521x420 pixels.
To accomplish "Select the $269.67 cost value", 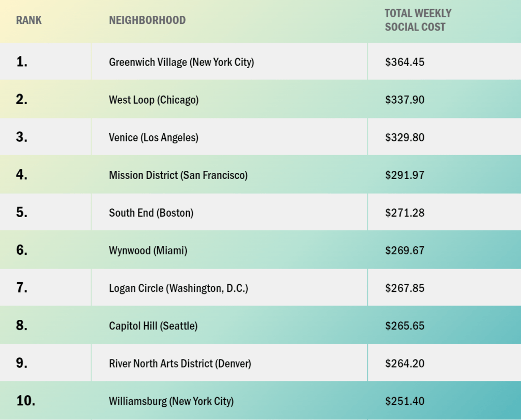I will point(404,250).
